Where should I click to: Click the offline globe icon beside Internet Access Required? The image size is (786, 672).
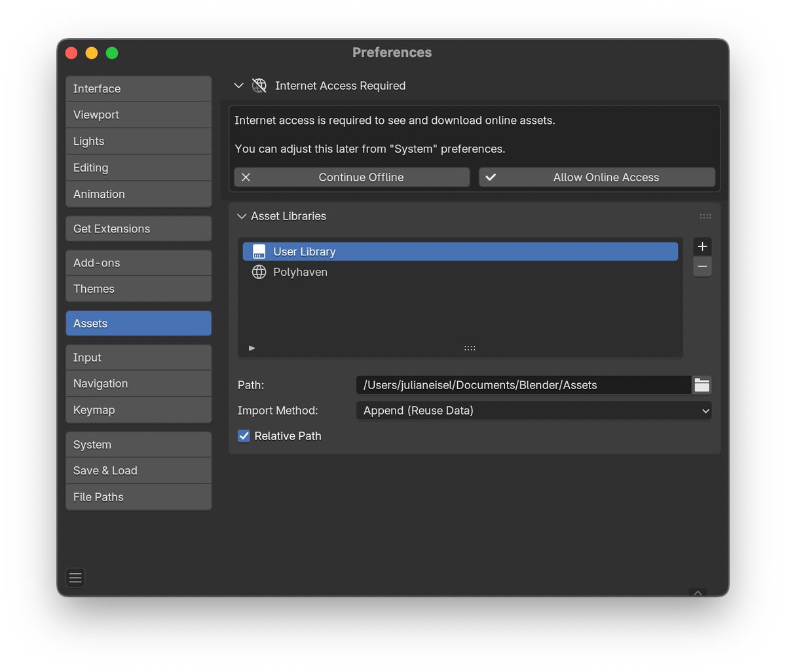(259, 86)
